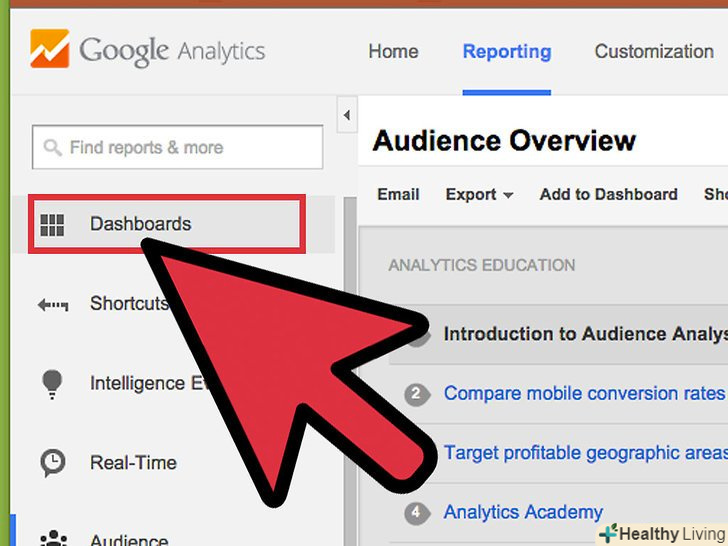Click the magnifier icon in search box
The width and height of the screenshot is (728, 546).
click(52, 148)
